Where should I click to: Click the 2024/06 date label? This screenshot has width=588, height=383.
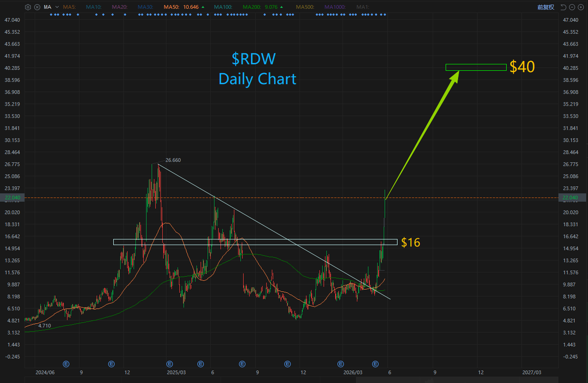44,373
